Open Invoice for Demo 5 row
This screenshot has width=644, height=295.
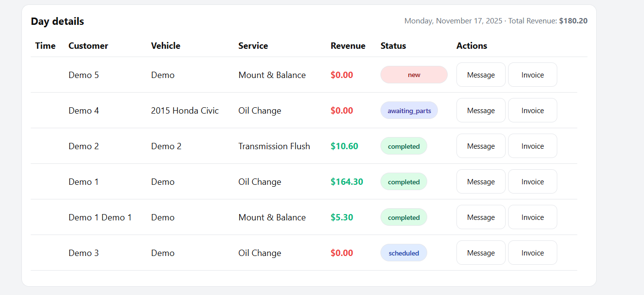(x=532, y=75)
